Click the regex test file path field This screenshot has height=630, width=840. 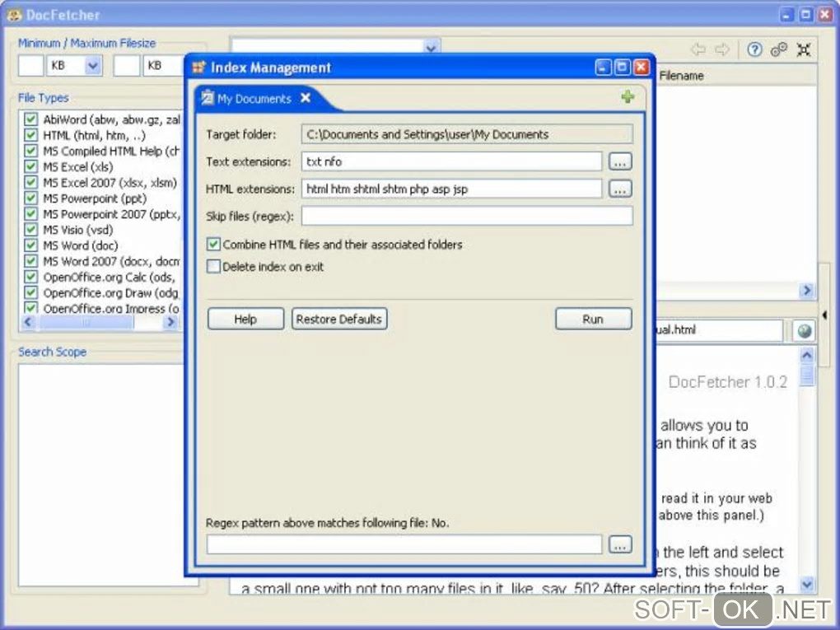point(404,545)
